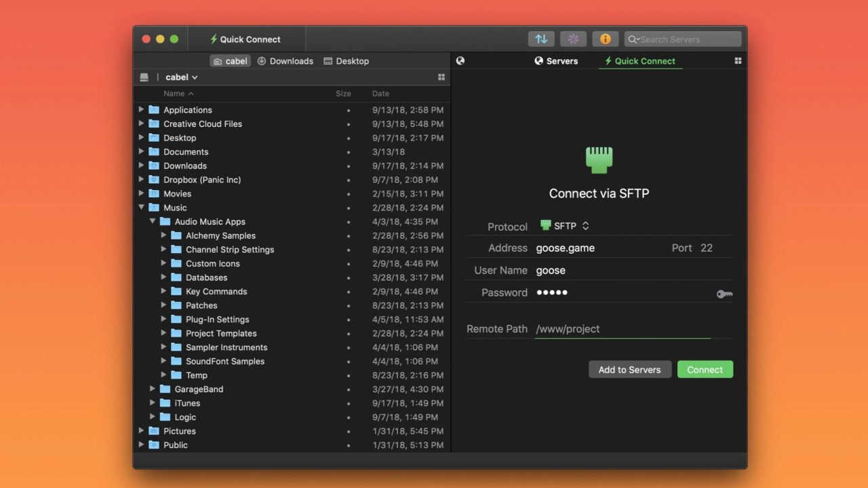Reveal the password using the key icon
This screenshot has width=868, height=488.
tap(724, 293)
